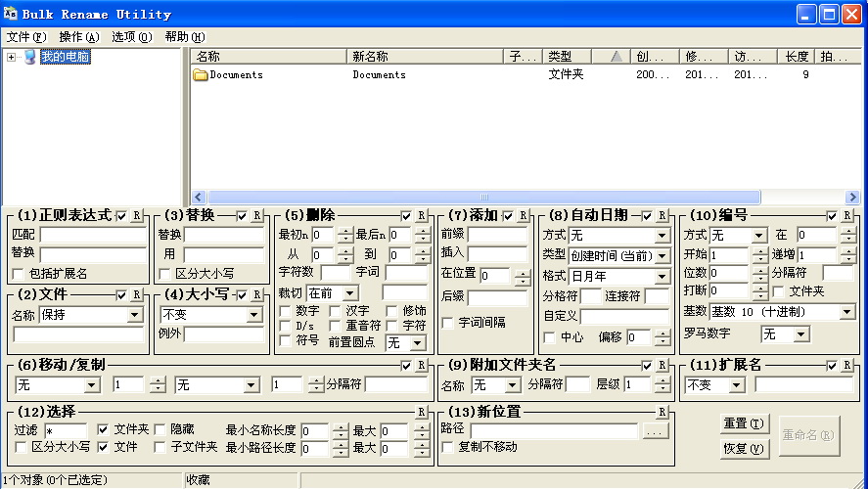This screenshot has height=489, width=868.
Task: Reset section (5) 删除 with R button
Action: [x=421, y=216]
